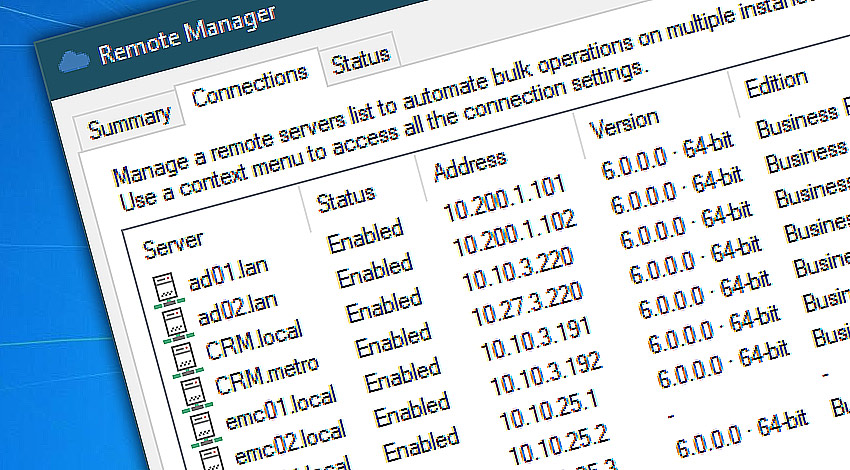
Task: Click Enabled status of ad01.lan
Action: (x=366, y=236)
